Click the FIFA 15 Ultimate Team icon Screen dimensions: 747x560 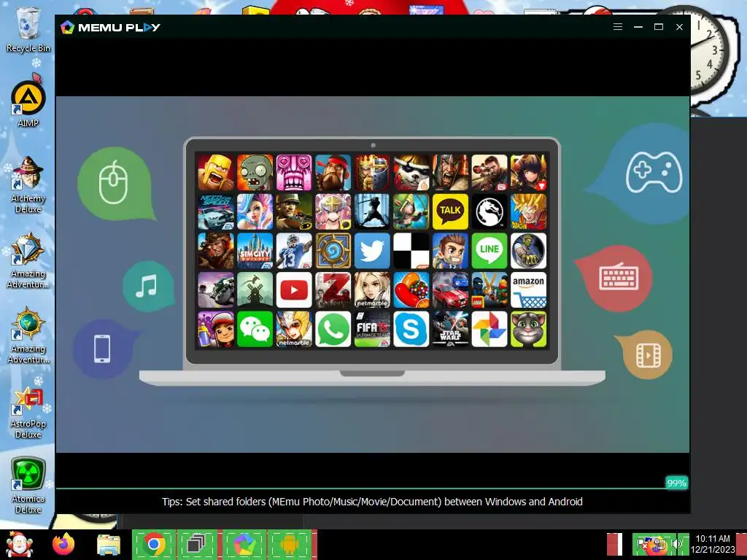(x=372, y=329)
